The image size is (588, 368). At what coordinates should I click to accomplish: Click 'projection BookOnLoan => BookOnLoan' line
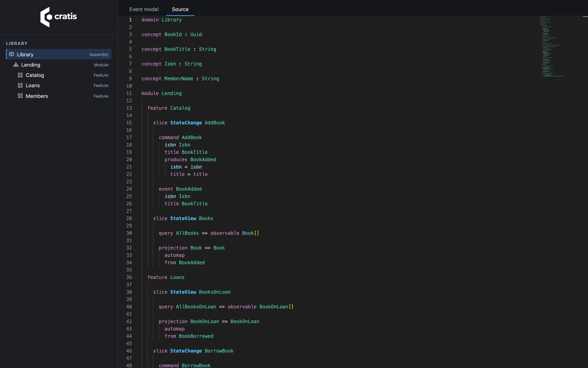[209, 321]
